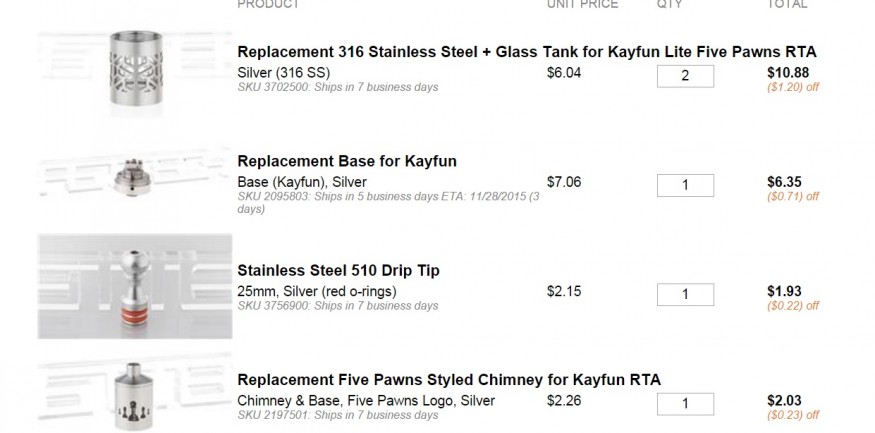This screenshot has width=875, height=433.
Task: Select the 25mm, Silver (red o-rings) variant text
Action: tap(317, 292)
